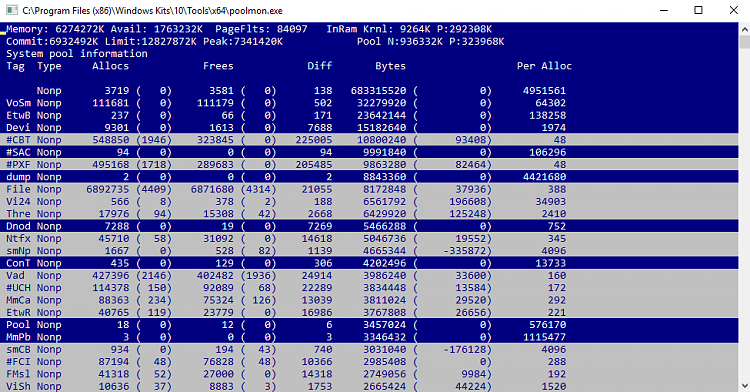Close the poolmon.exe window
This screenshot has width=750, height=392.
[733, 10]
